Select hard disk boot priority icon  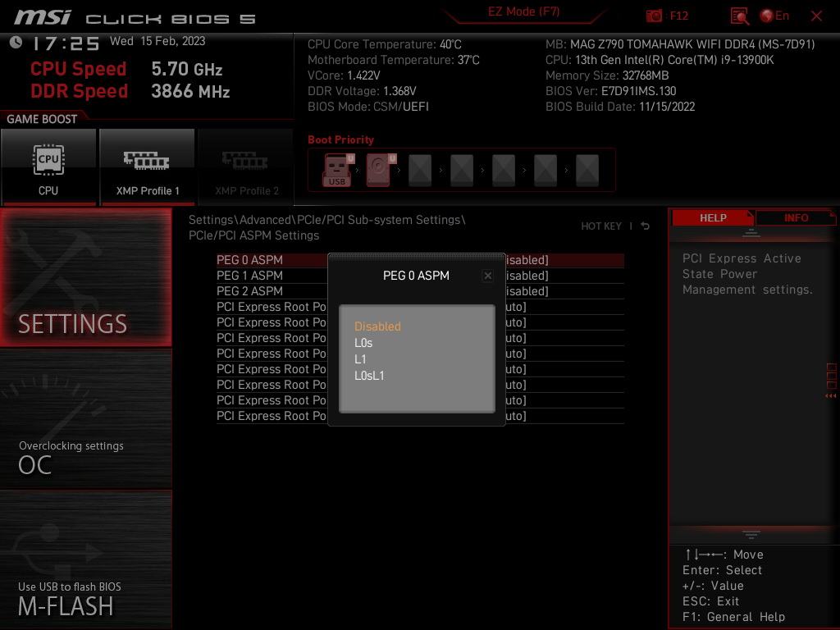[381, 170]
